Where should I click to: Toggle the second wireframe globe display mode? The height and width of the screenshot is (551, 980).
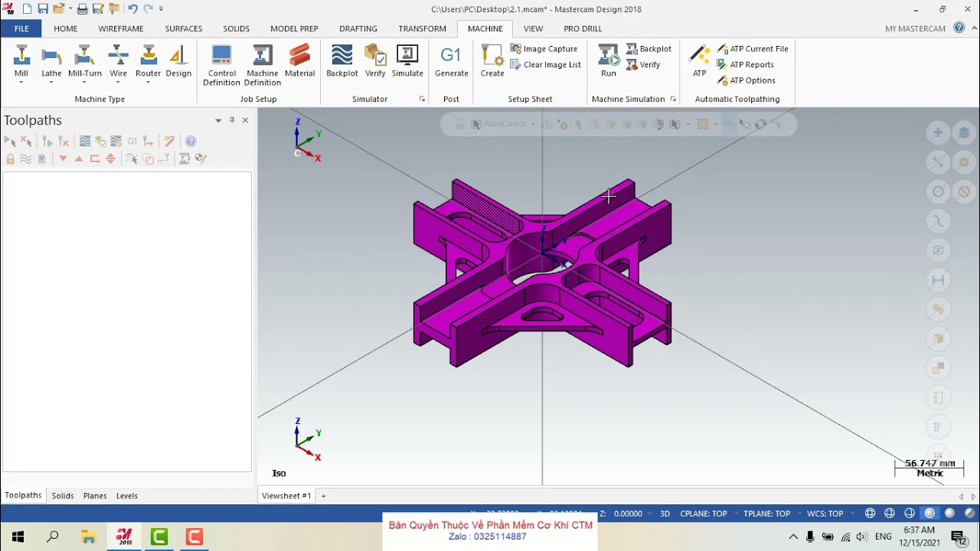coord(890,514)
